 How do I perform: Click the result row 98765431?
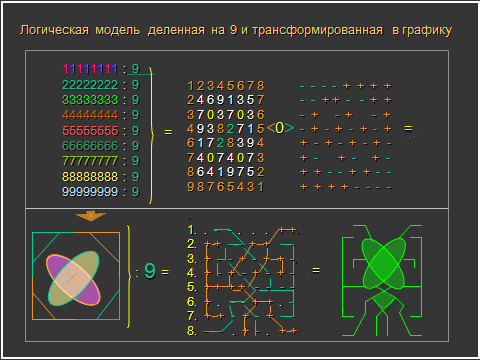226,187
